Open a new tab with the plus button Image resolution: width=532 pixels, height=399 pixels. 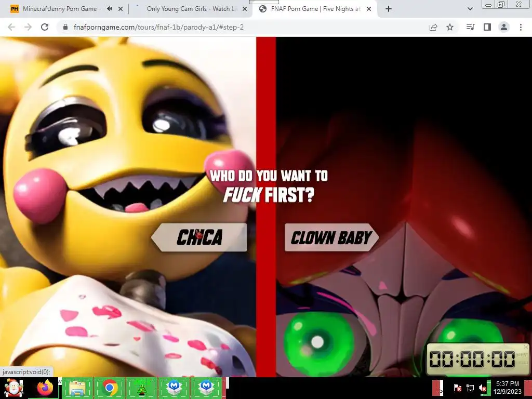[x=389, y=9]
